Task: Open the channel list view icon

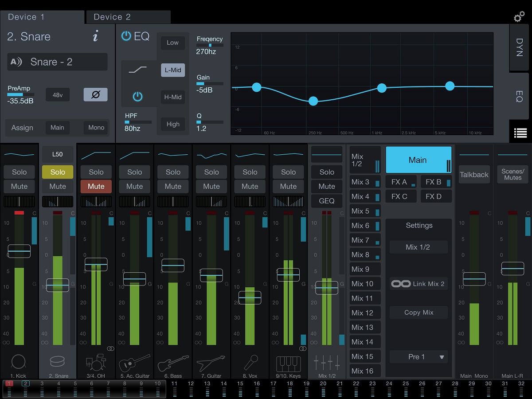Action: click(x=520, y=132)
